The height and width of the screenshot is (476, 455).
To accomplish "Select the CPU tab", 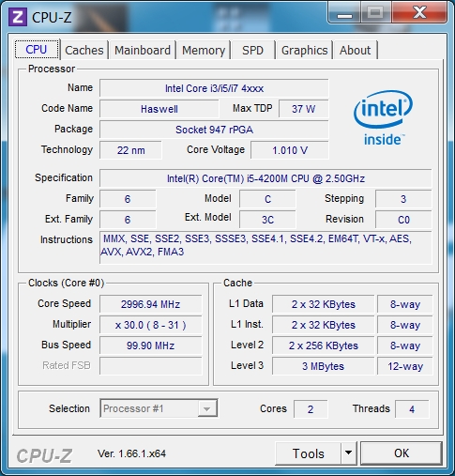I will click(37, 49).
